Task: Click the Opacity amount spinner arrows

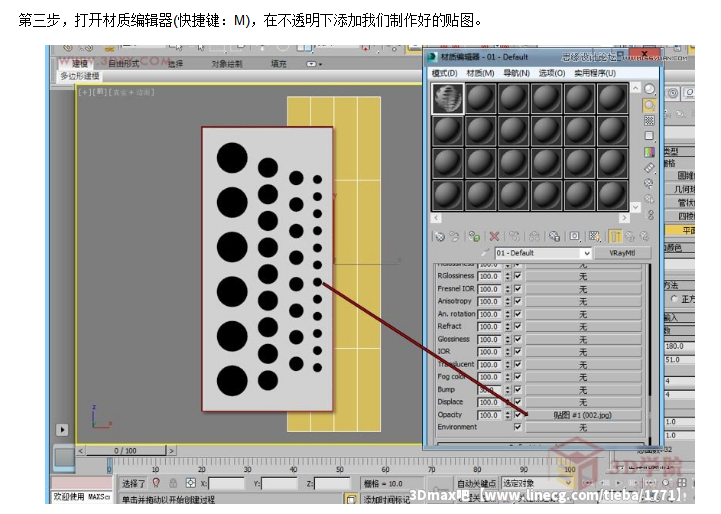Action: (508, 415)
